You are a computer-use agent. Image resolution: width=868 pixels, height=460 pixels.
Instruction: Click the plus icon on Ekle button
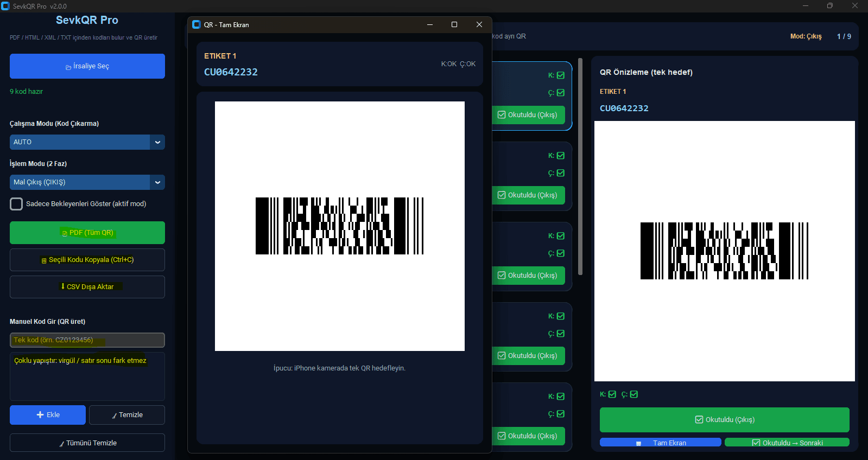[x=40, y=415]
